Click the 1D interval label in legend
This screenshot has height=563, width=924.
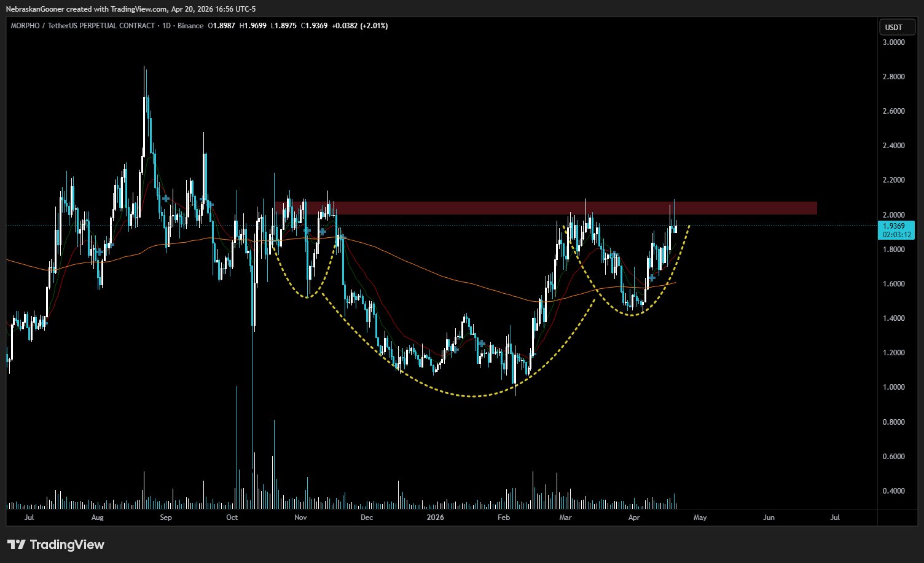tap(166, 26)
